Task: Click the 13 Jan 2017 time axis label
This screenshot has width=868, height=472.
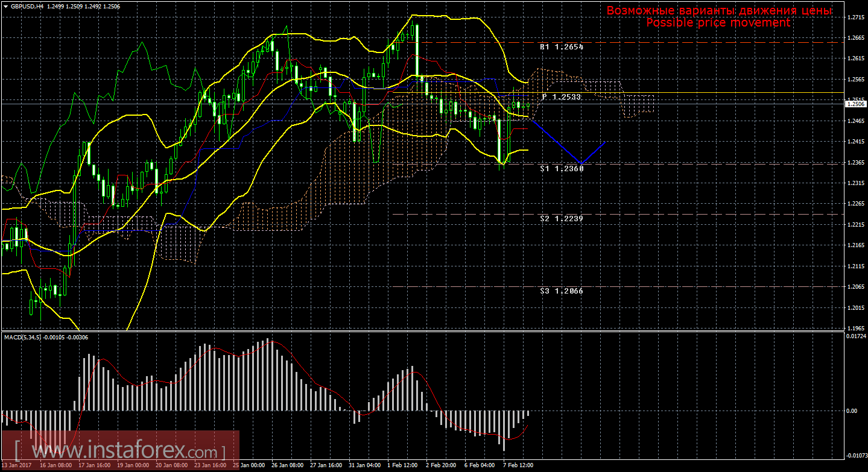Action: point(17,466)
